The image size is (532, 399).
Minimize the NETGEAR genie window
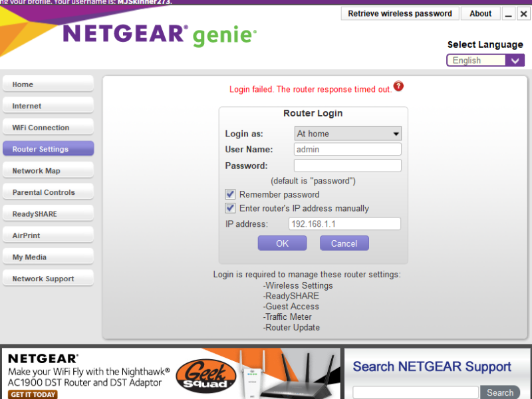[508, 14]
